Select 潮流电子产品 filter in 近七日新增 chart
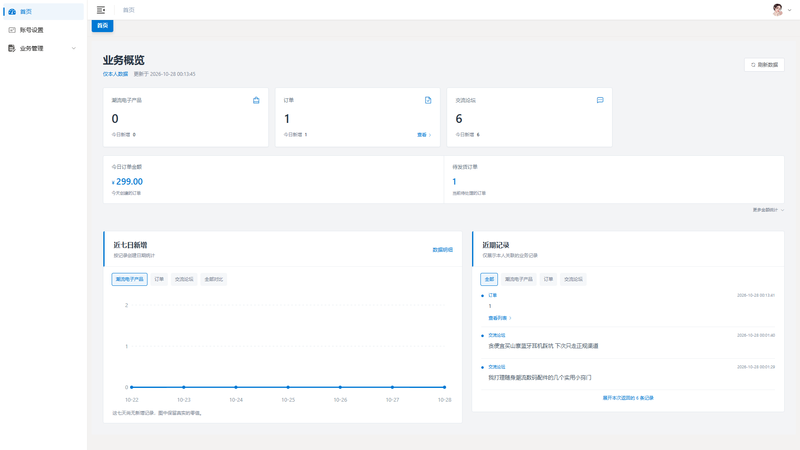Screen dimensions: 800x450 click(x=130, y=279)
